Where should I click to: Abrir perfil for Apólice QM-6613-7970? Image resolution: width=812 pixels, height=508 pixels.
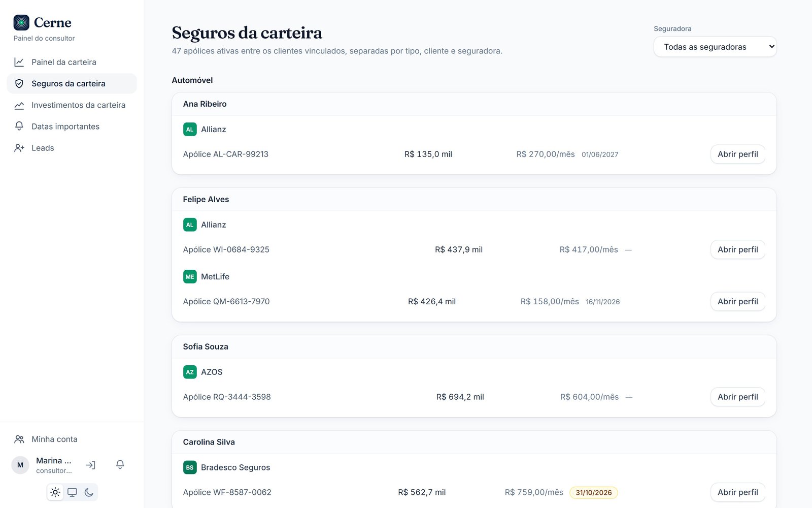[738, 301]
